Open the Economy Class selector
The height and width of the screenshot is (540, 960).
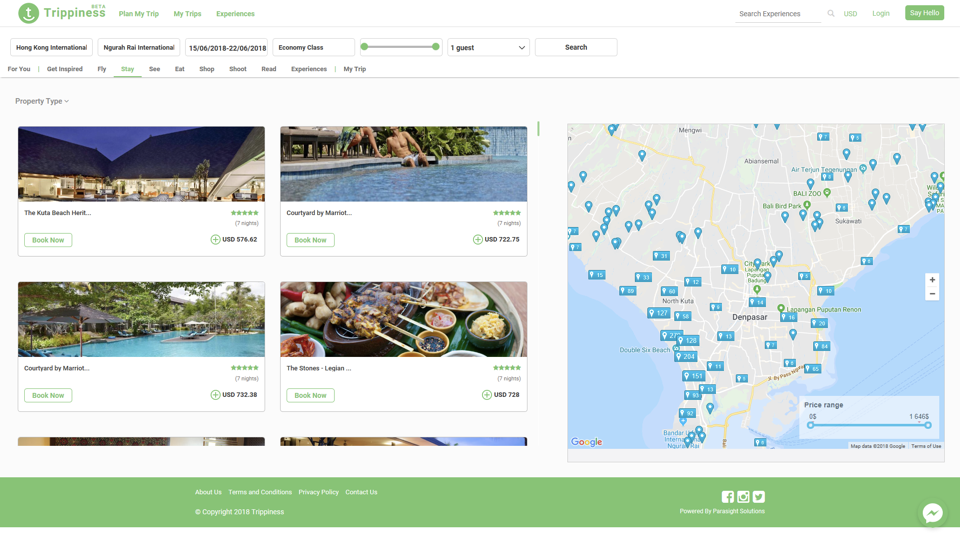click(x=313, y=47)
